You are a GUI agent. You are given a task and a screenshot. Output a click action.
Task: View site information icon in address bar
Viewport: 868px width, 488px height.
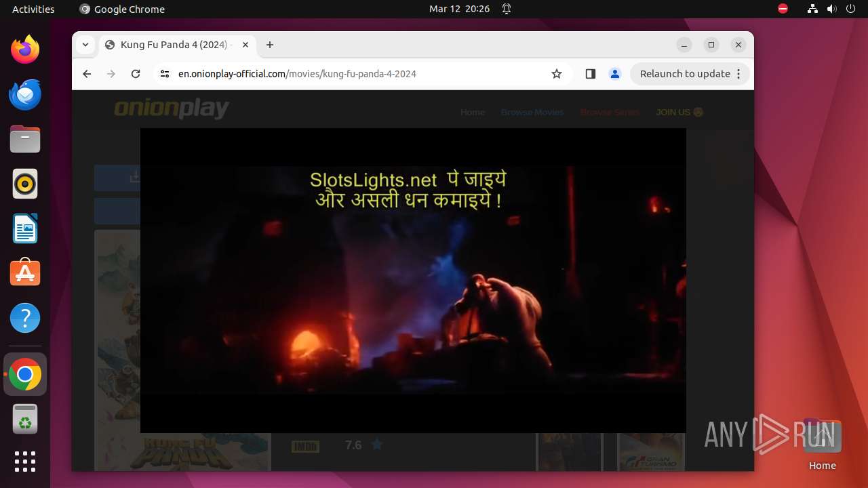pyautogui.click(x=165, y=74)
